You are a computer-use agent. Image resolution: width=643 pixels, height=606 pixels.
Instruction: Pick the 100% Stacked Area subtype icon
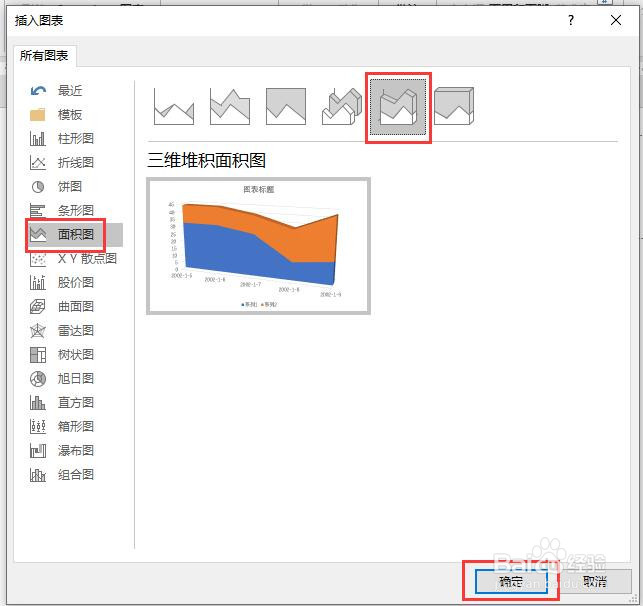[x=286, y=106]
